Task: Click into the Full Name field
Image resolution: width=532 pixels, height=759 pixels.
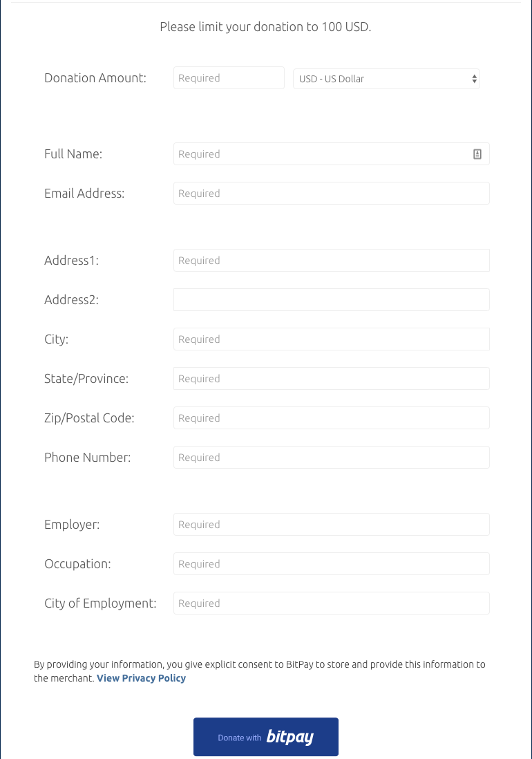Action: (332, 154)
